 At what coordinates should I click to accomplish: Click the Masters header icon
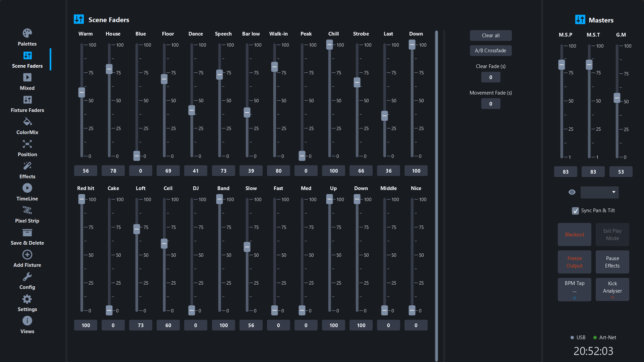[x=580, y=20]
